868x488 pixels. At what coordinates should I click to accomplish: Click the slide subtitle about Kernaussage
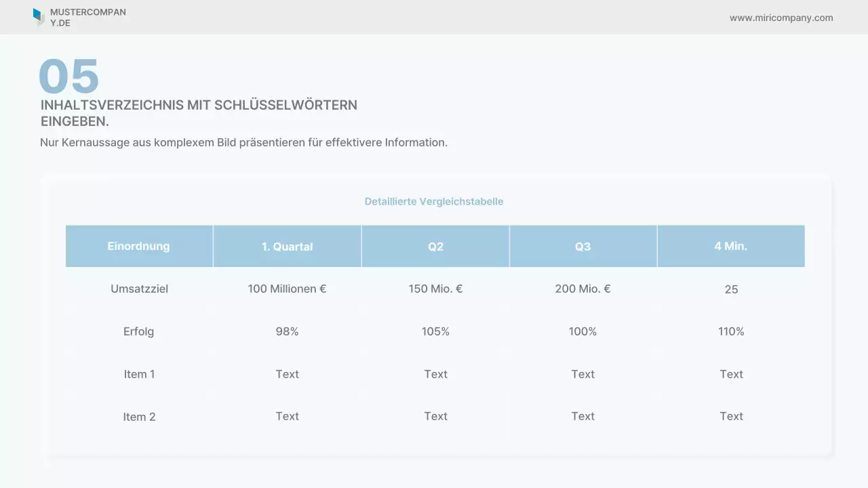[243, 142]
